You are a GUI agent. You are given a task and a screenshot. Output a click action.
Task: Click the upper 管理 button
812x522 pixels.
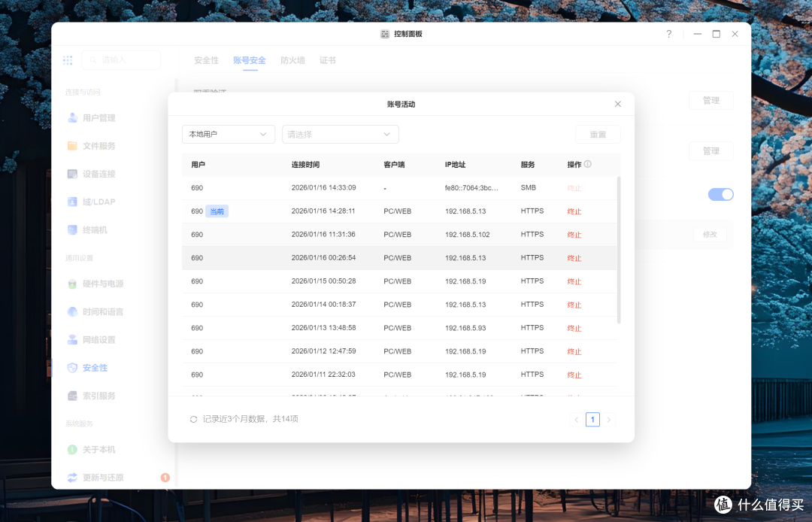pyautogui.click(x=711, y=101)
